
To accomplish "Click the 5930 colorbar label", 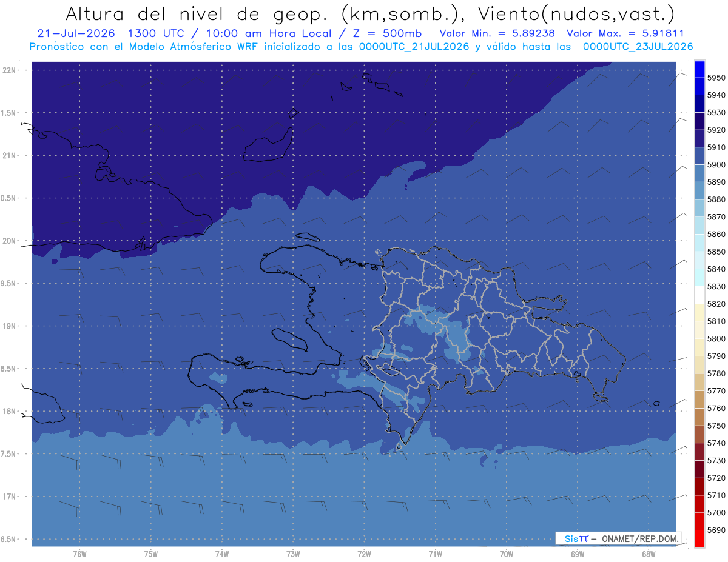I will pos(716,112).
